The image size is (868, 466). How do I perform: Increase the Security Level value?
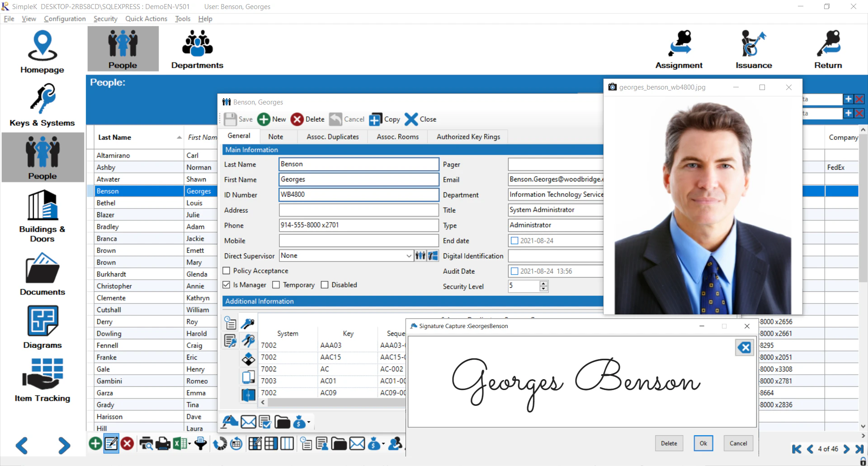click(x=544, y=283)
